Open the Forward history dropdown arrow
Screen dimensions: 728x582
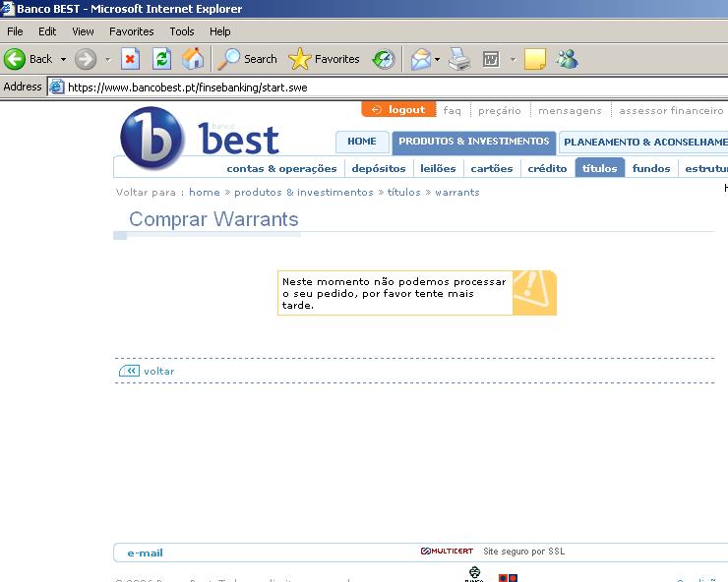coord(107,59)
